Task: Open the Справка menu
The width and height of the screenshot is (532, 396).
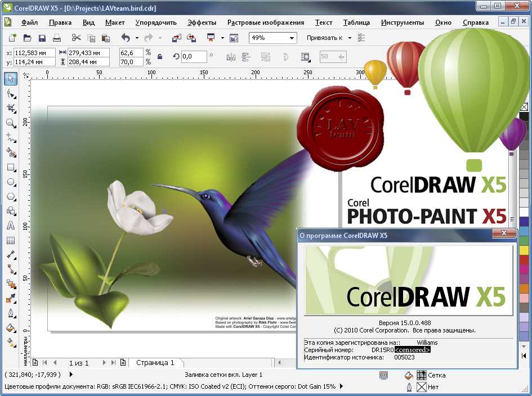Action: pos(476,22)
